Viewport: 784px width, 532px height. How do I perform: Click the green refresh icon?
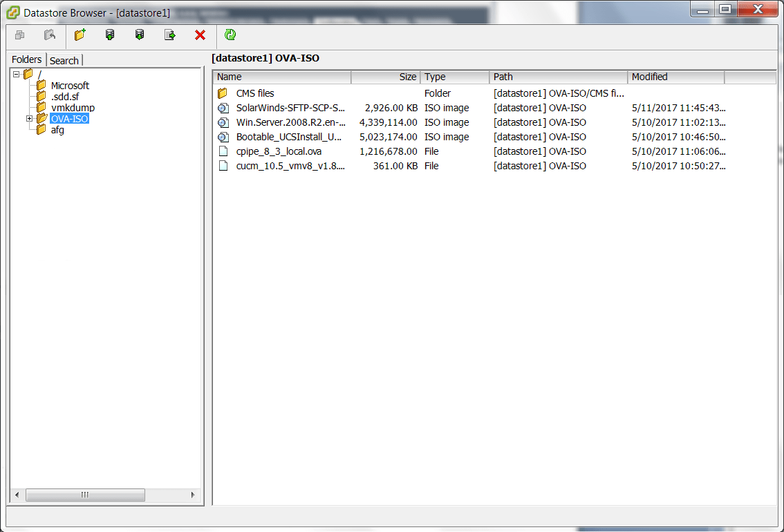230,35
